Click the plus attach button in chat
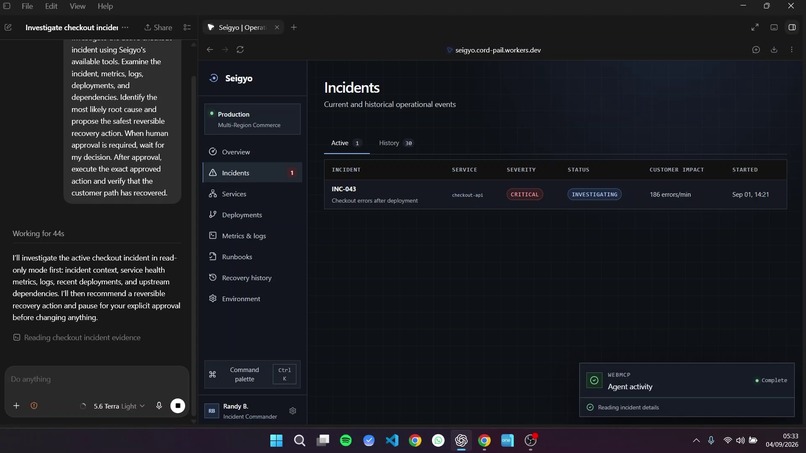Image resolution: width=806 pixels, height=453 pixels. pos(16,406)
